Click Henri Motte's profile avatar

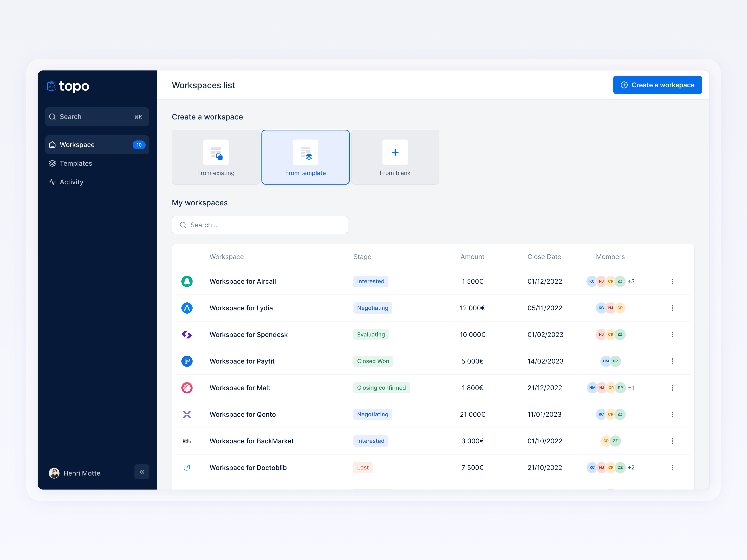(x=54, y=473)
